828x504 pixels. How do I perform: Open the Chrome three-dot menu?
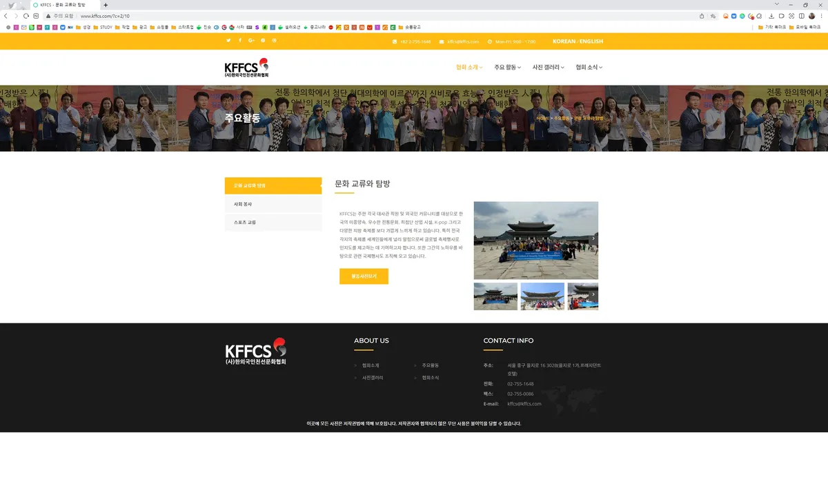point(821,16)
